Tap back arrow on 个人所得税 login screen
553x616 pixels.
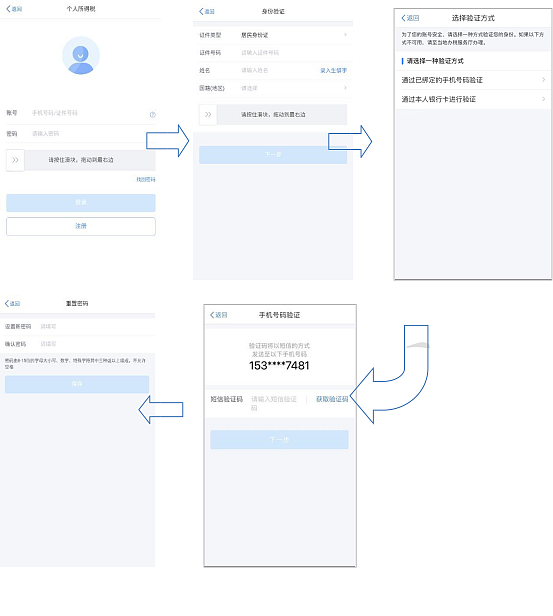tap(14, 9)
